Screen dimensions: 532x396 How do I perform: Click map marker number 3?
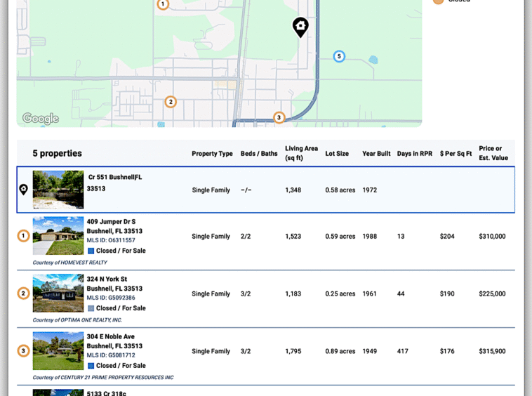click(279, 117)
